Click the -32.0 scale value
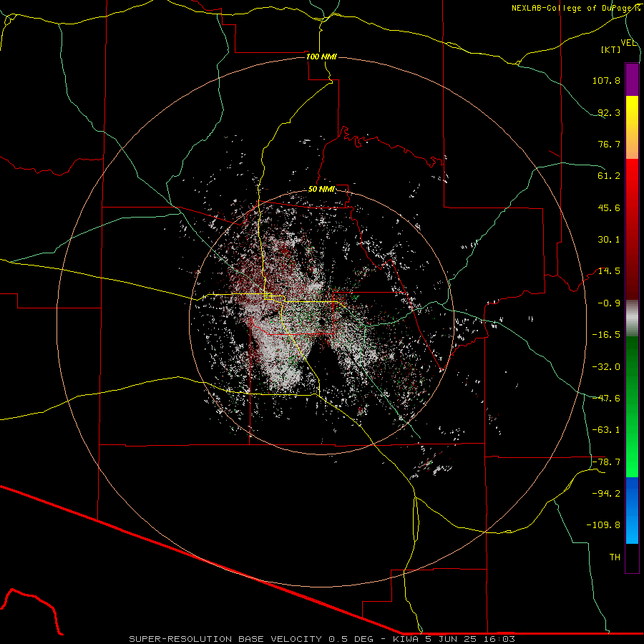This screenshot has height=644, width=644. 606,367
